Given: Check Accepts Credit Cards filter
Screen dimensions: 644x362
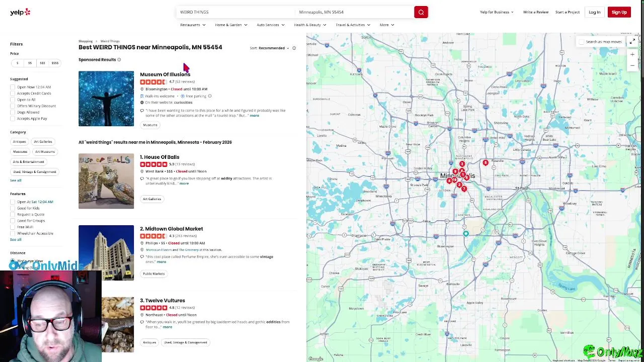Looking at the screenshot, I should pos(13,94).
